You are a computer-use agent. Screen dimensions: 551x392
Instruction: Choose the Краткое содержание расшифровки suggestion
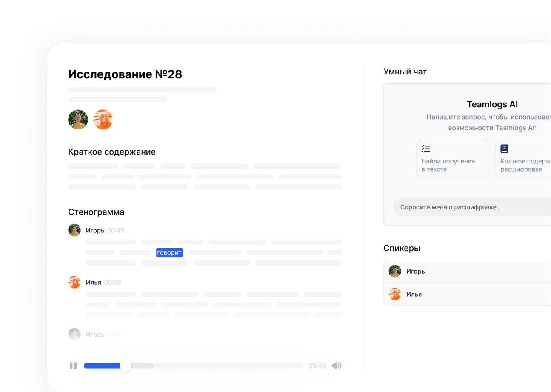[x=523, y=159]
